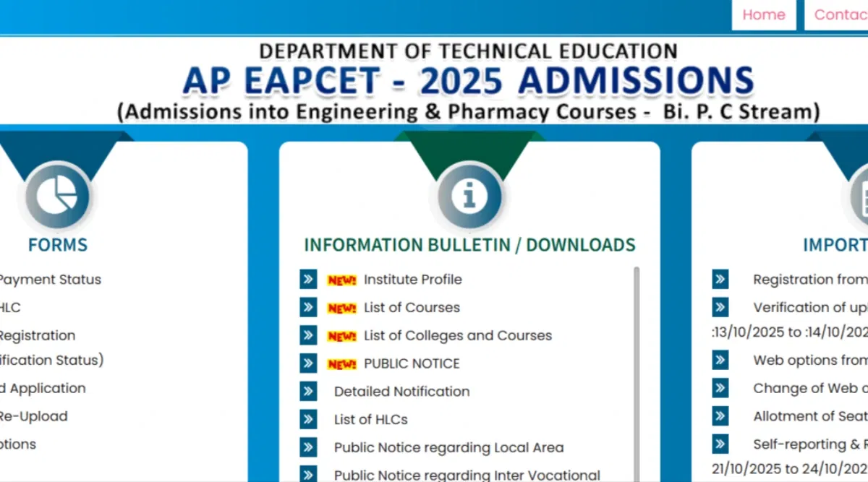Click the NEW badge beside PUBLIC NOTICE
Viewport: 868px width, 482px height.
coord(342,364)
